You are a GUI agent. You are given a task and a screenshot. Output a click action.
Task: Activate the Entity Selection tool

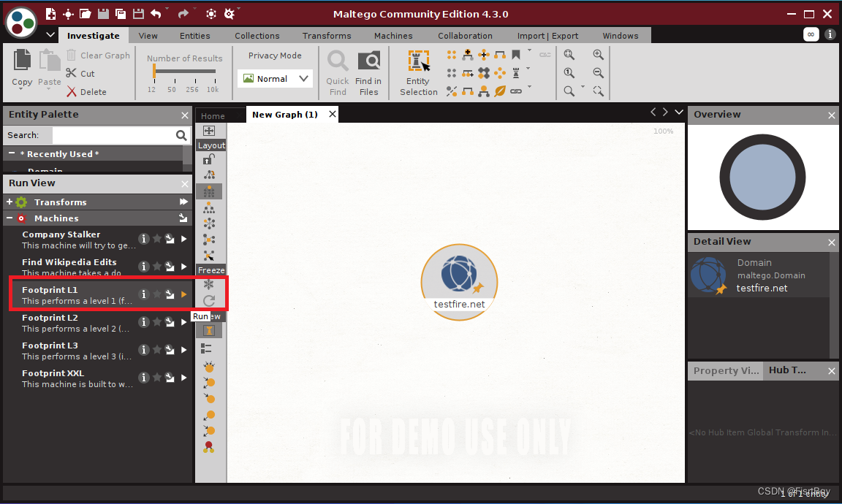(x=418, y=72)
